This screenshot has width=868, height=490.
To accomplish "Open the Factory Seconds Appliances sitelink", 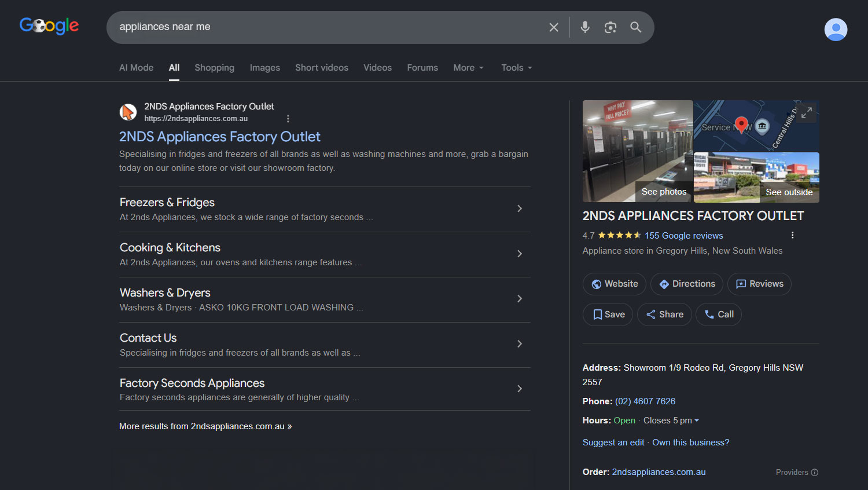I will 192,383.
